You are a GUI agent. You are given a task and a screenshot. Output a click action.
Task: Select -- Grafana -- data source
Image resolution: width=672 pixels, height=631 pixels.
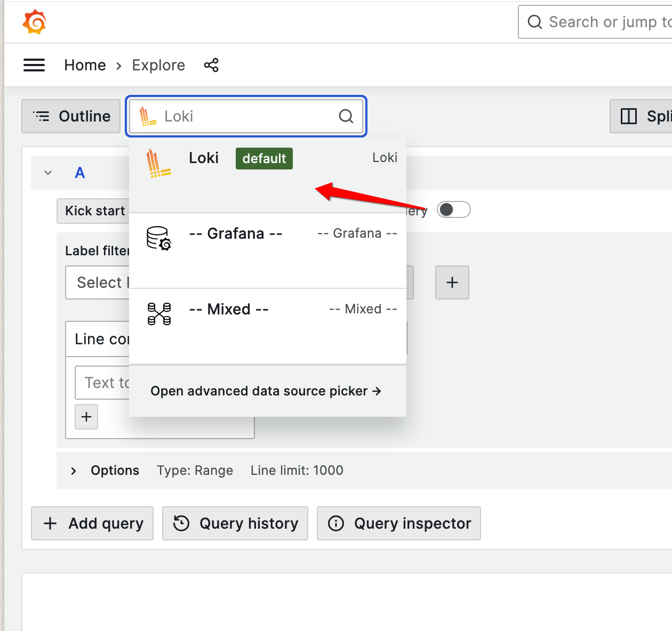268,251
